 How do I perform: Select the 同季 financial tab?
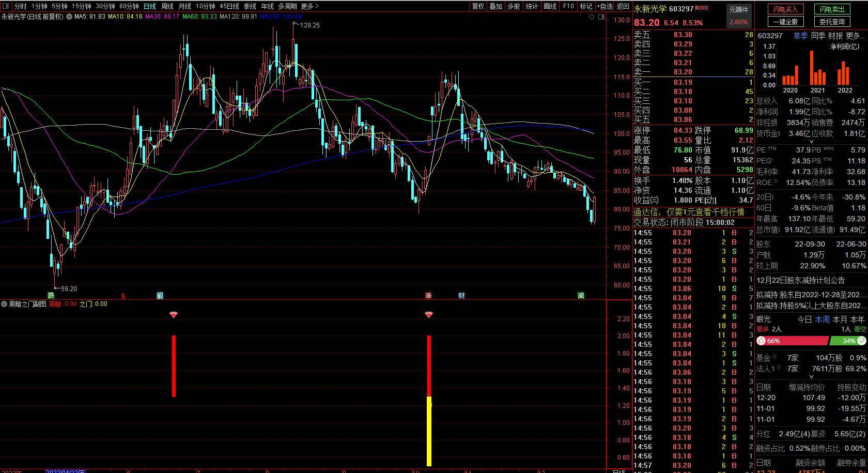[818, 36]
